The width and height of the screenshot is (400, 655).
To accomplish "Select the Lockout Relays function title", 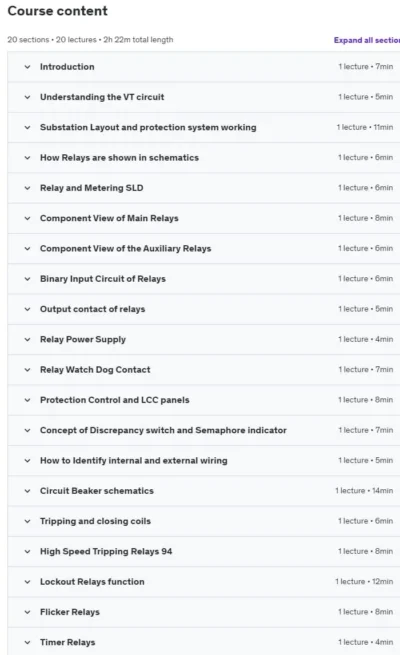I will pos(92,581).
